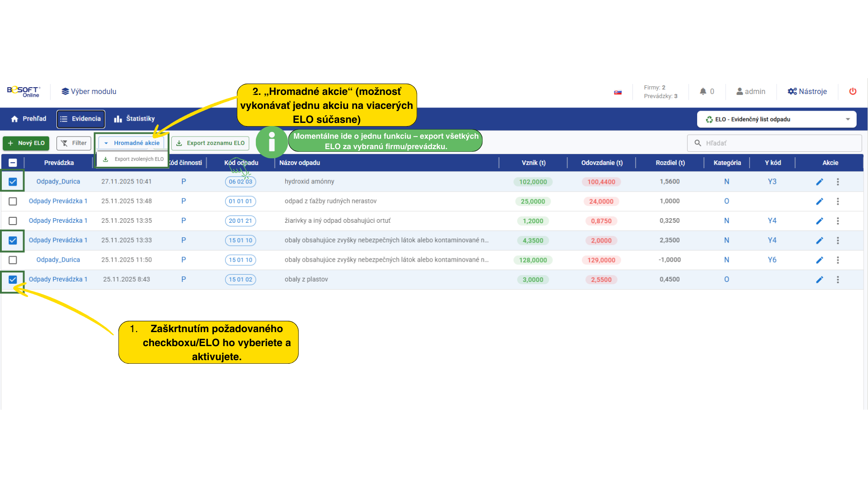Screen dimensions: 868x488
Task: Open Nástroje tools gear icon
Action: coord(792,91)
